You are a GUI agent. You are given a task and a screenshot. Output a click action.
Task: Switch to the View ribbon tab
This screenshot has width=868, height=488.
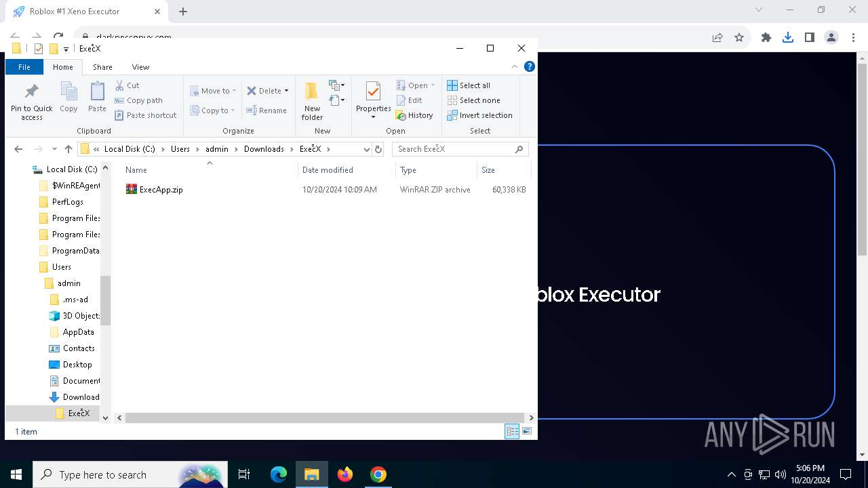coord(140,67)
